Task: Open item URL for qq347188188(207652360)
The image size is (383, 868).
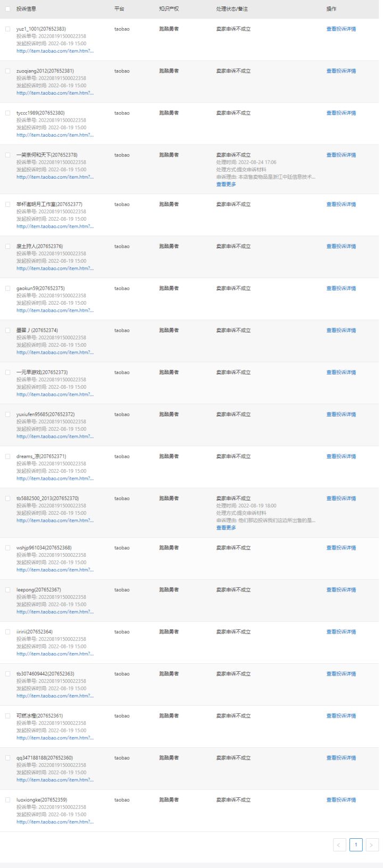Action: (55, 780)
